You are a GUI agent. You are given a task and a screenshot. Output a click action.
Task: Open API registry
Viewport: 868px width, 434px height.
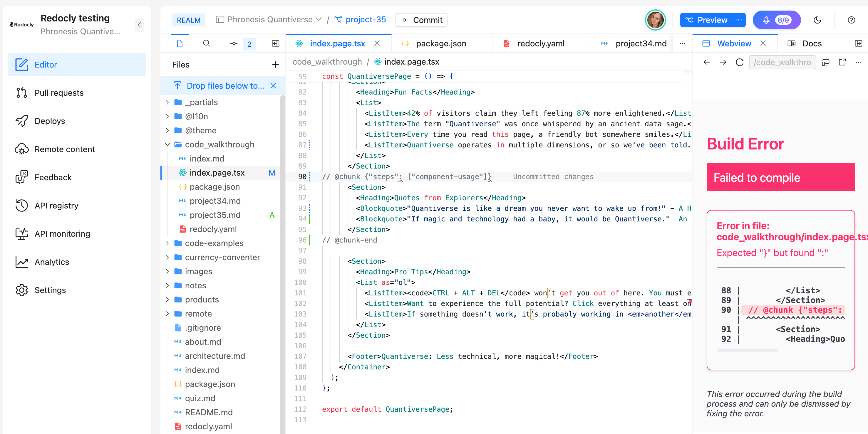click(77, 205)
